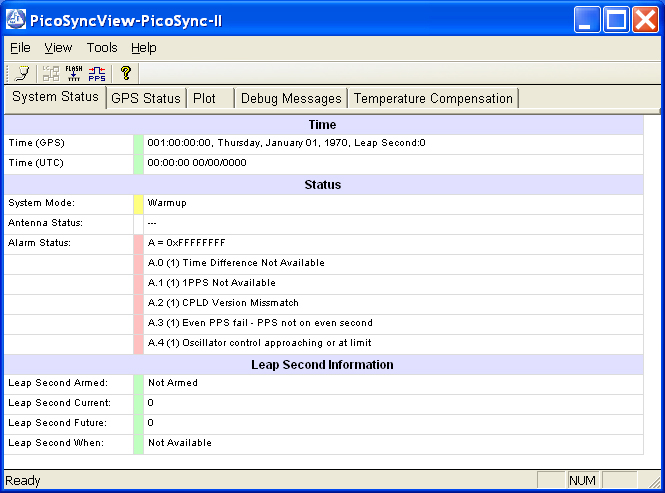Click the PPS settings toolbar icon

coord(97,73)
